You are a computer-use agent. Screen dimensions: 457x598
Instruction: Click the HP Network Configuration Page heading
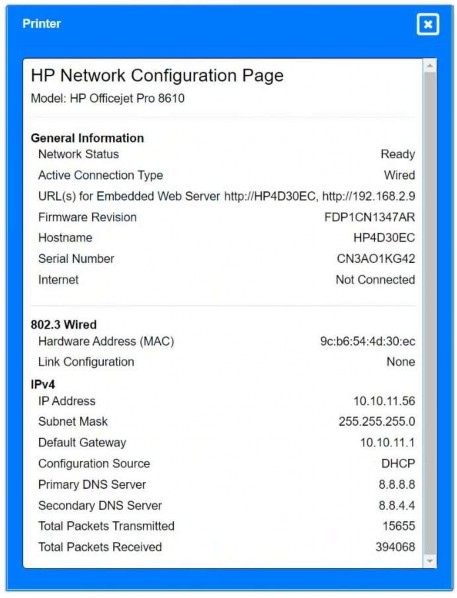[x=157, y=75]
